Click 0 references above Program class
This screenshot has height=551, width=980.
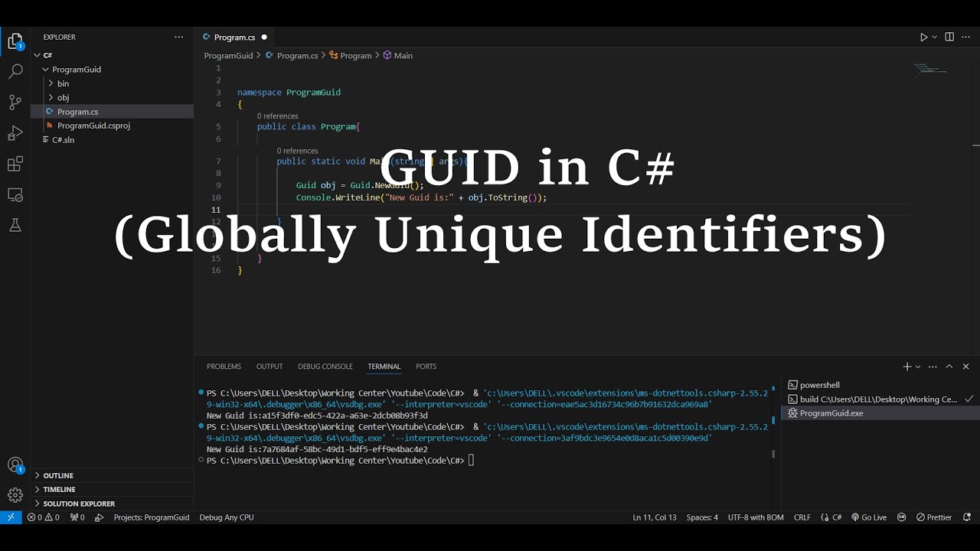[x=277, y=116]
